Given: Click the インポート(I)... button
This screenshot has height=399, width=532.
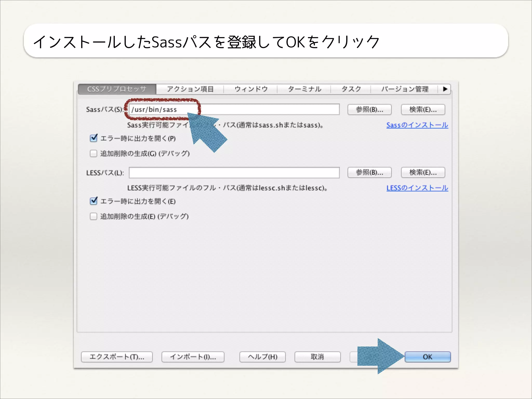Looking at the screenshot, I should point(193,357).
